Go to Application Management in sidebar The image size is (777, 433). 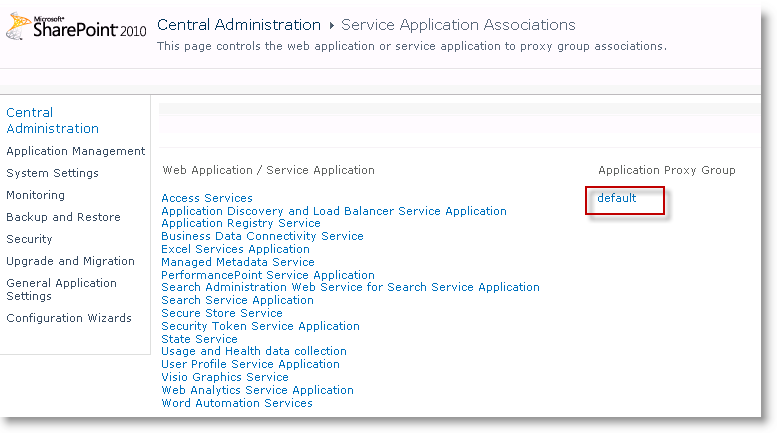click(x=75, y=151)
